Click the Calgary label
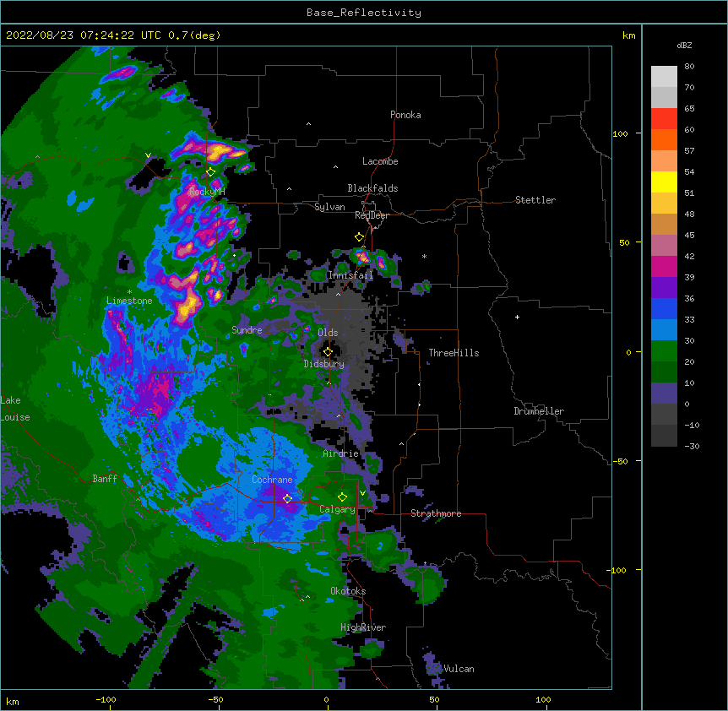Viewport: 728px width, 711px height. pyautogui.click(x=338, y=509)
